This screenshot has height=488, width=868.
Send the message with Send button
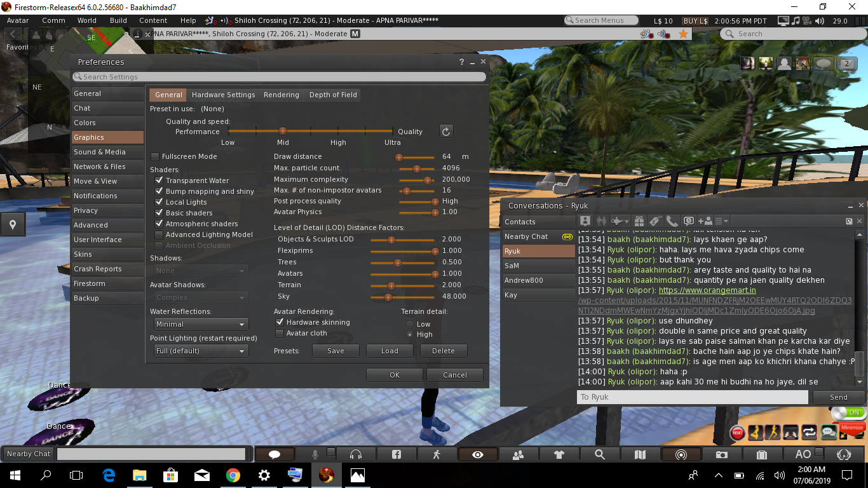coord(839,397)
